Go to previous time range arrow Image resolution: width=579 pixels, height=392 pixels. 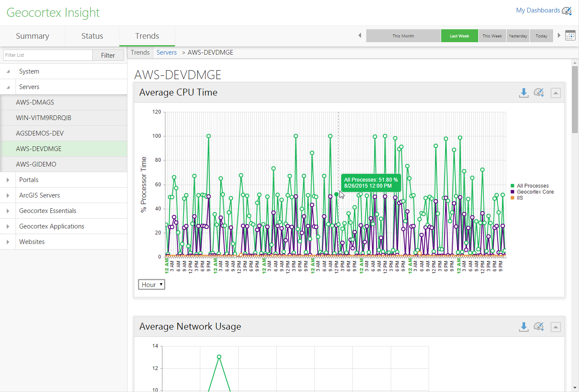pos(360,36)
